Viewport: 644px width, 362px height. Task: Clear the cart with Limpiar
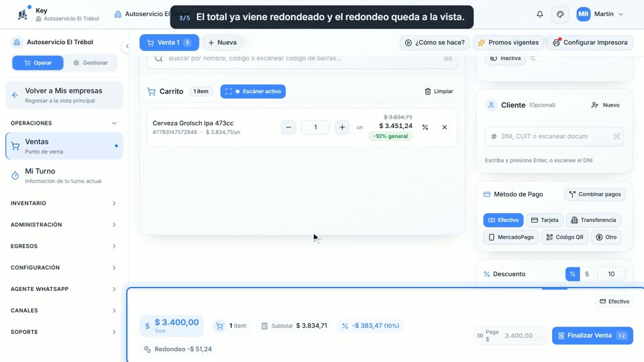(439, 92)
